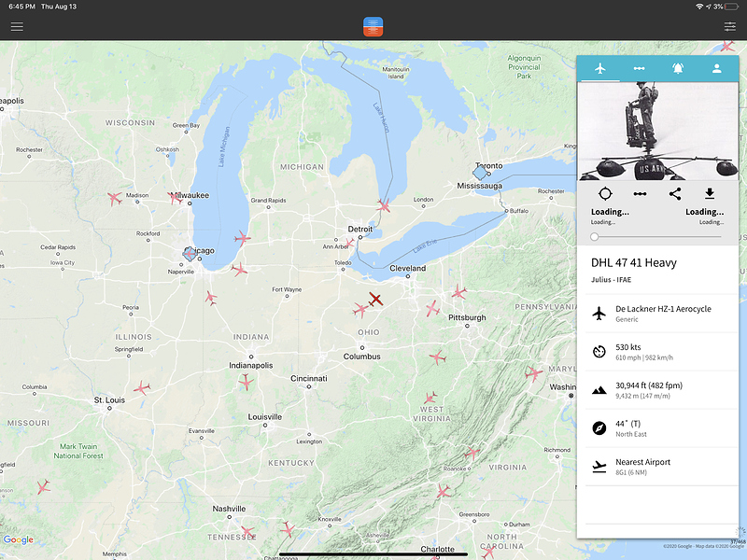This screenshot has width=747, height=560.
Task: Tap the 30,944 ft altitude row
Action: [661, 390]
